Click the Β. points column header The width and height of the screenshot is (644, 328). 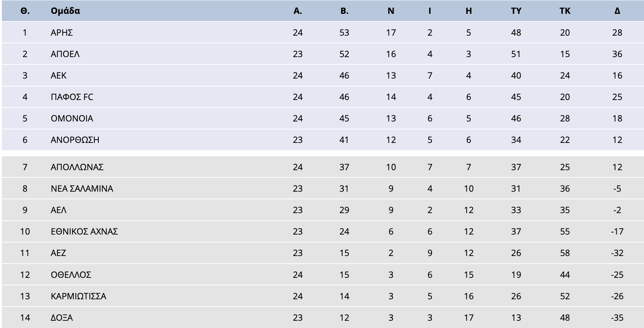344,11
